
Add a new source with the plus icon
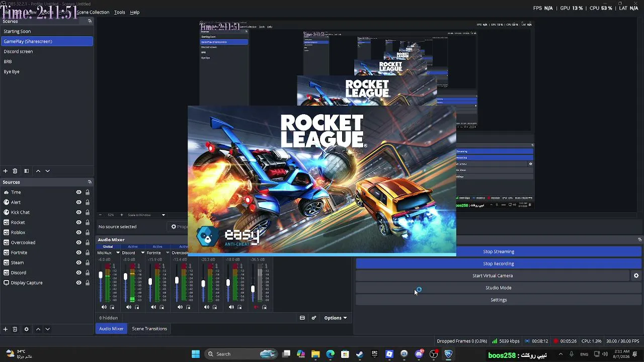6,329
